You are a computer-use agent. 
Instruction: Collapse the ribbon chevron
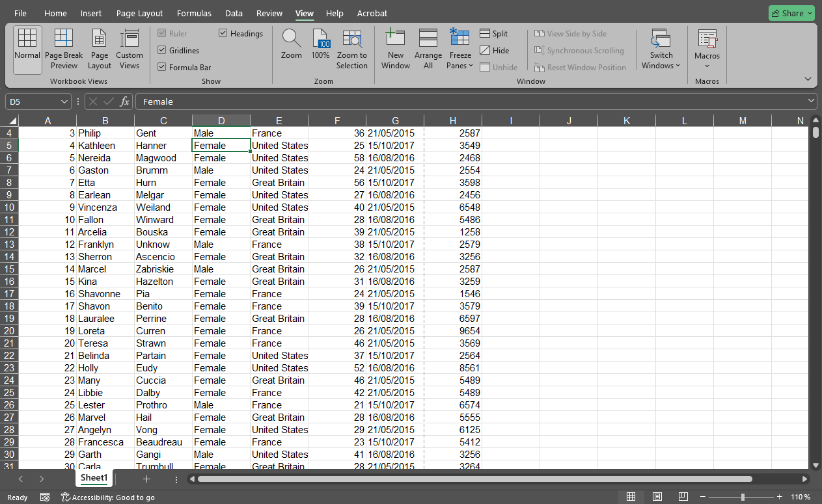[808, 79]
